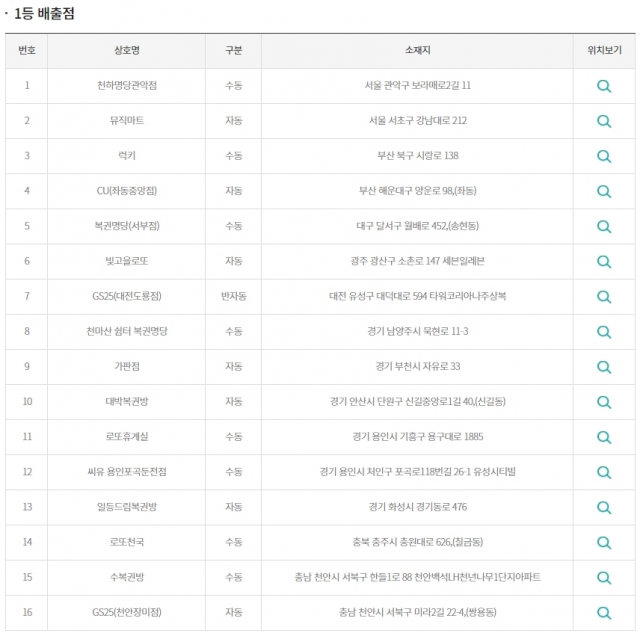Click address 경기 용인시 기흥구 용구대로 1885

[418, 436]
